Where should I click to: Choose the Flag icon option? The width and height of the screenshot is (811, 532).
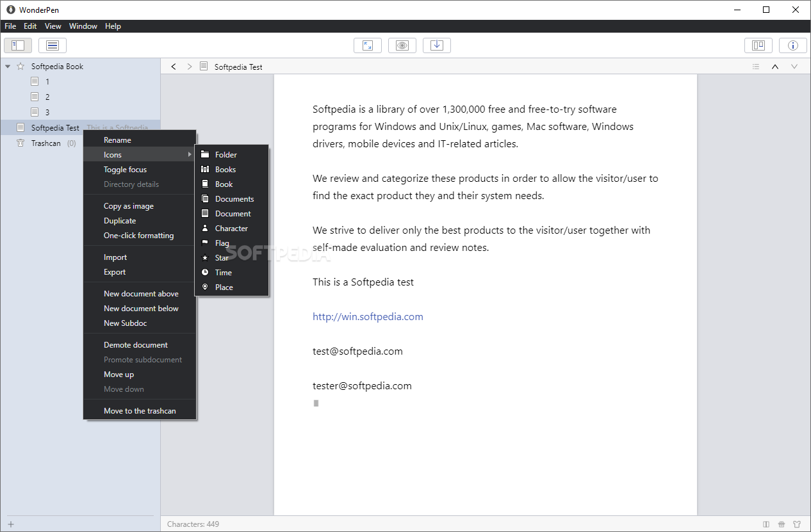(231, 243)
